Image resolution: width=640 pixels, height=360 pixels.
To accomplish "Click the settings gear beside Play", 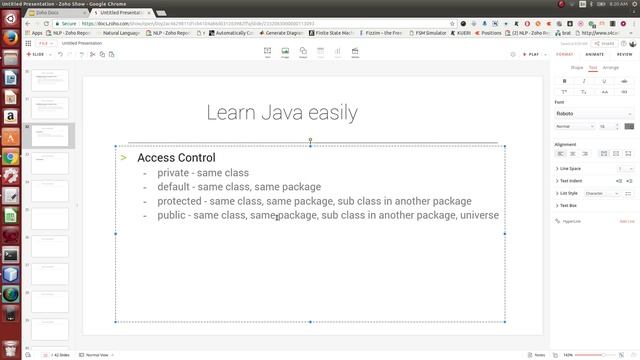I will point(513,54).
